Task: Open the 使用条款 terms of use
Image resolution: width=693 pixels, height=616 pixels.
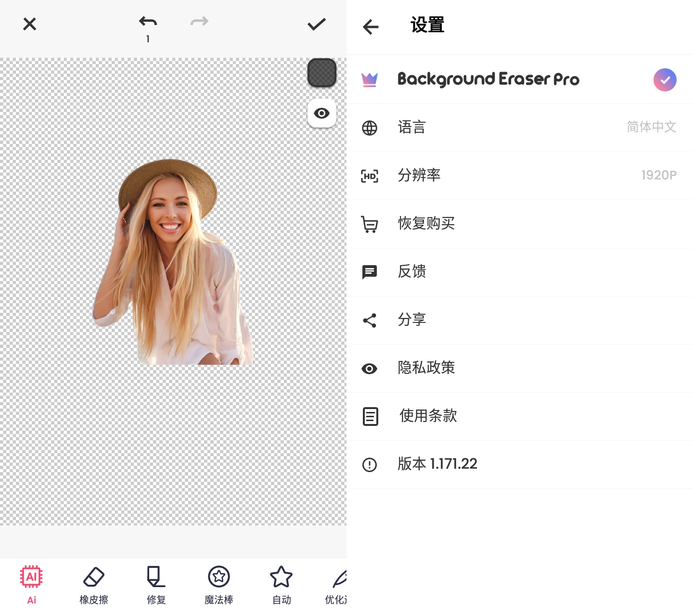Action: click(520, 416)
